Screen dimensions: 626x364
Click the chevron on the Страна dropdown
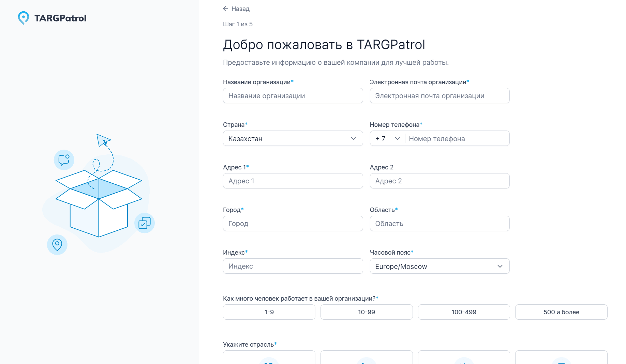(354, 138)
